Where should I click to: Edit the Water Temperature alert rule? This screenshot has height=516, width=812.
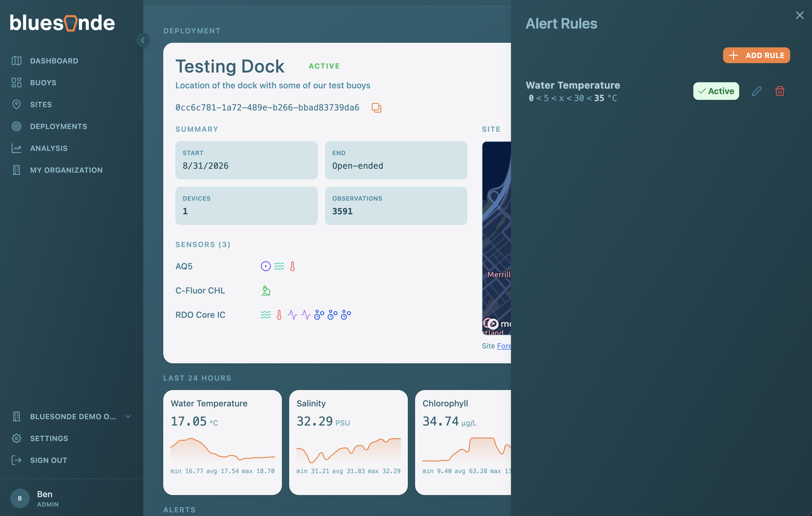(756, 91)
